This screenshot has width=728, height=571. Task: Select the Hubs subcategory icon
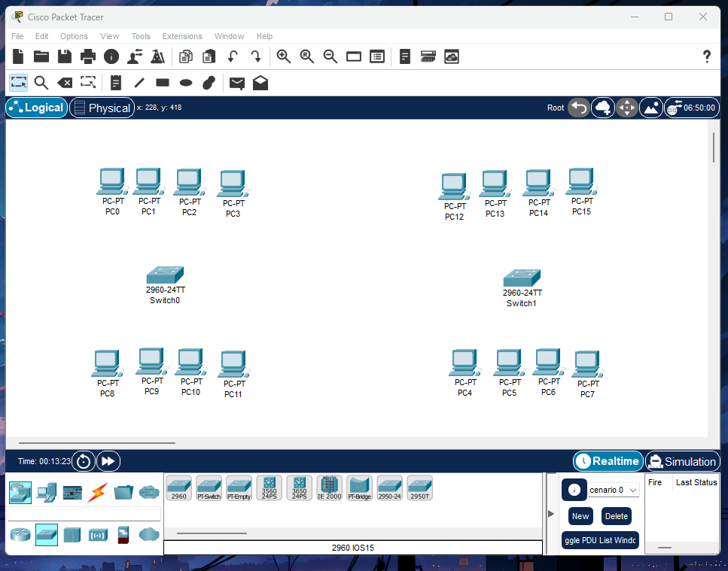tap(72, 534)
